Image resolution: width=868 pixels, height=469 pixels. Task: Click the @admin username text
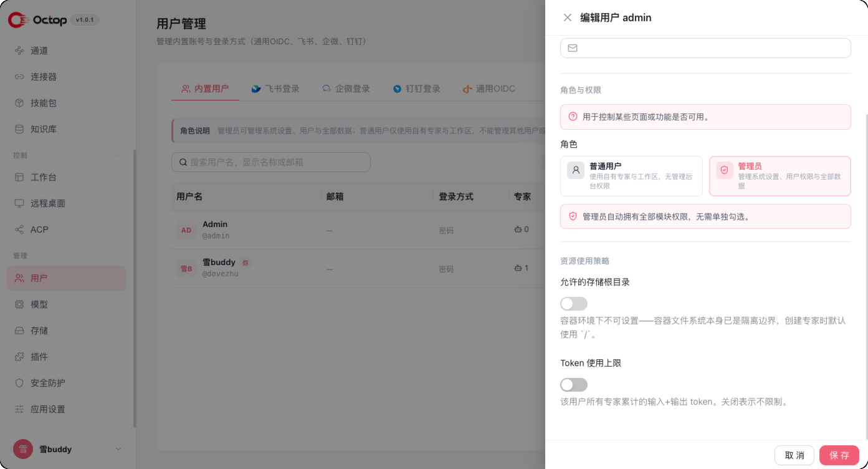point(216,236)
